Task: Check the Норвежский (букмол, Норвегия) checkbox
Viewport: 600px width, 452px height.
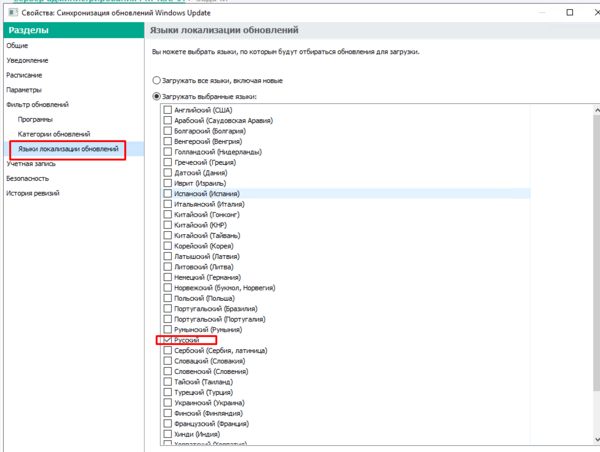Action: [168, 287]
